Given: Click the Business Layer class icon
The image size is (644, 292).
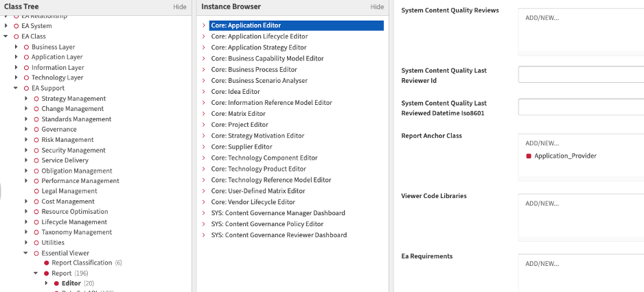Looking at the screenshot, I should [x=26, y=47].
